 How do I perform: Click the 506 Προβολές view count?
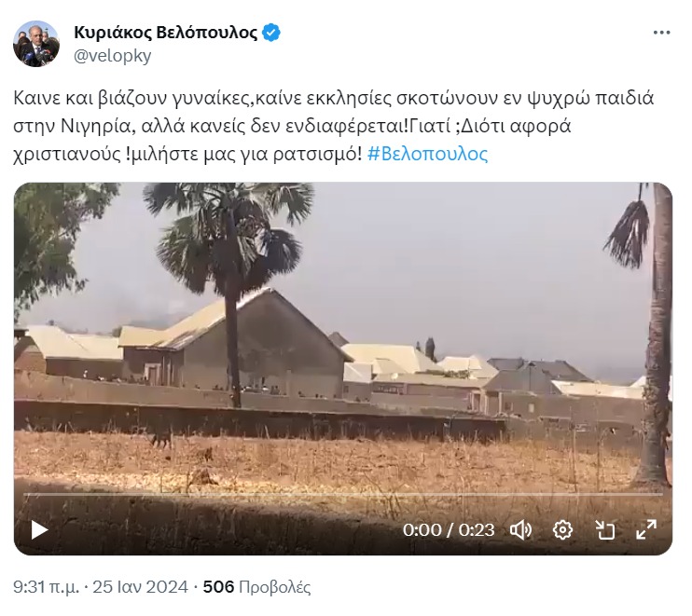click(x=256, y=587)
